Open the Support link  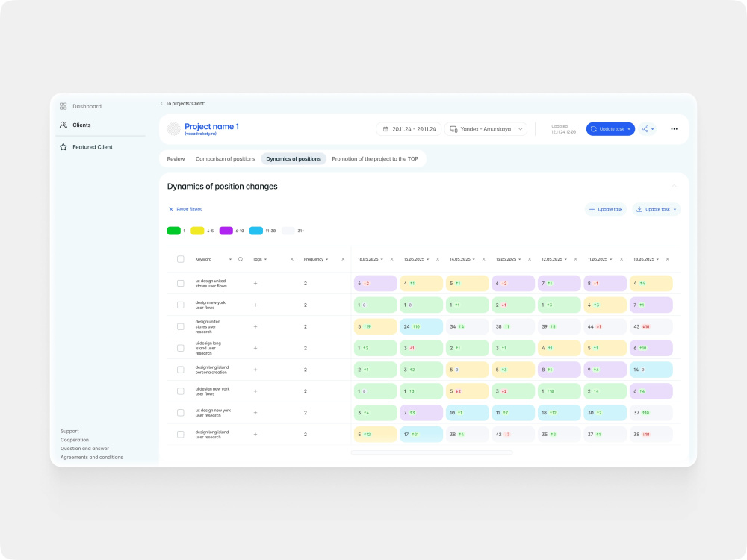click(x=69, y=431)
